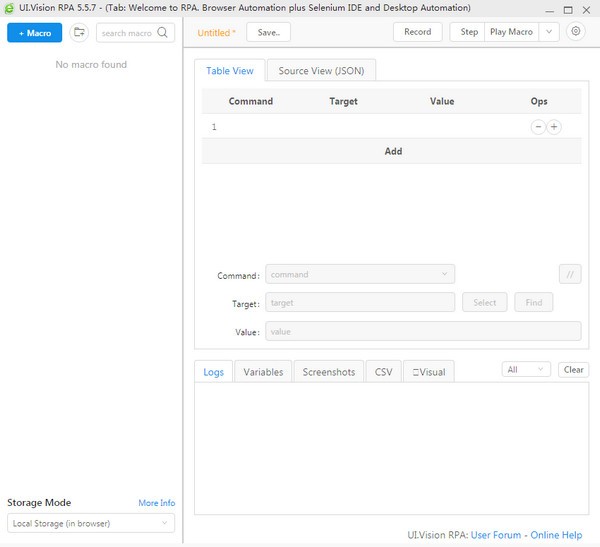Open the User Forum link

[x=496, y=535]
